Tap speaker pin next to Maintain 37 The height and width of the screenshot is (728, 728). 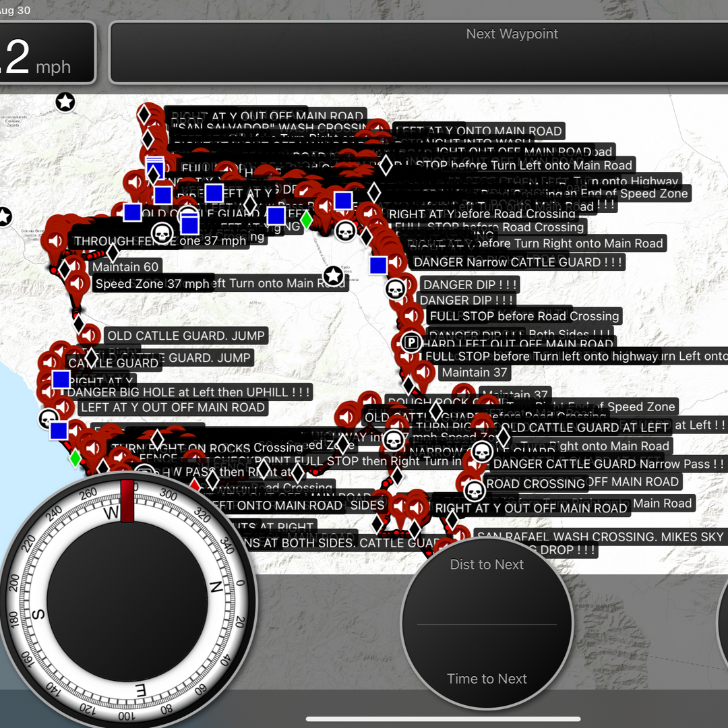[423, 372]
